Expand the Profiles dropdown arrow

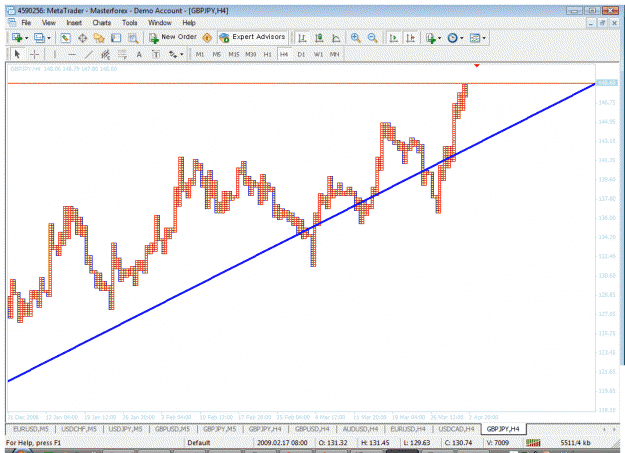pyautogui.click(x=49, y=38)
